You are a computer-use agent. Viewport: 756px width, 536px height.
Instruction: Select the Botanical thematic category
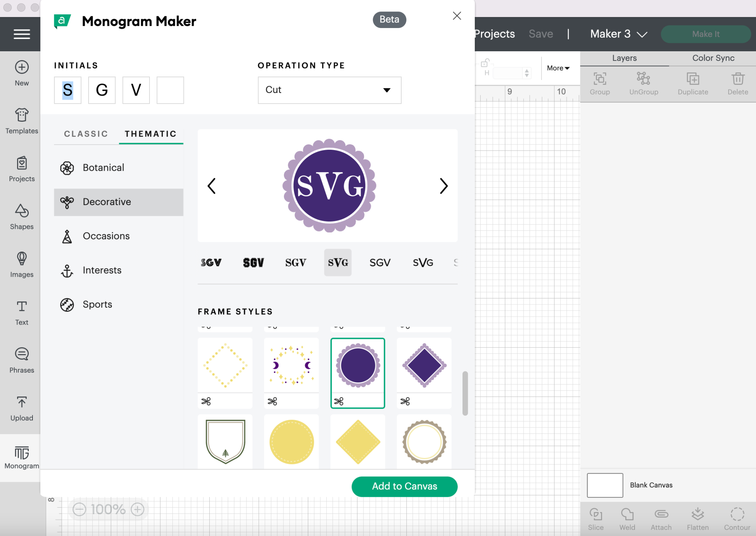pos(103,167)
